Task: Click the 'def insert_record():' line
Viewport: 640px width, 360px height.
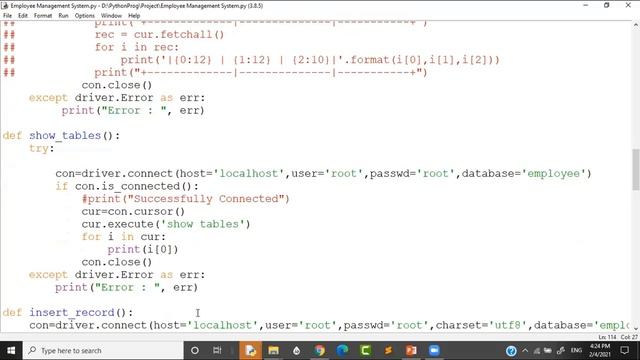Action: pyautogui.click(x=68, y=313)
